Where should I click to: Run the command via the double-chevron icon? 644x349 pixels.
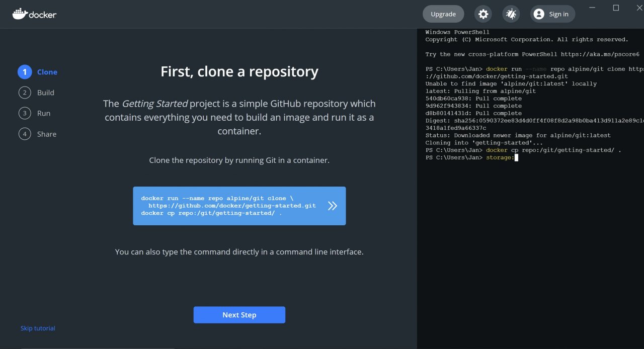(332, 206)
